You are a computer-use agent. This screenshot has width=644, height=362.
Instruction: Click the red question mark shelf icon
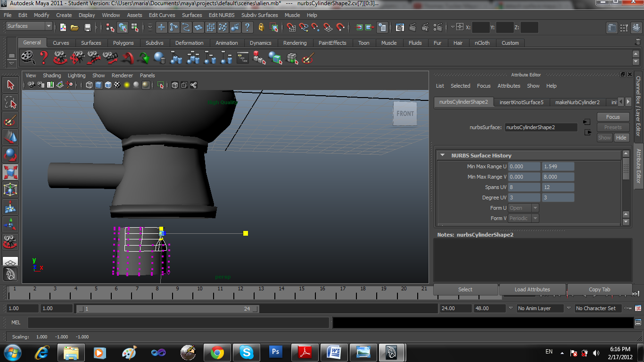[x=44, y=58]
